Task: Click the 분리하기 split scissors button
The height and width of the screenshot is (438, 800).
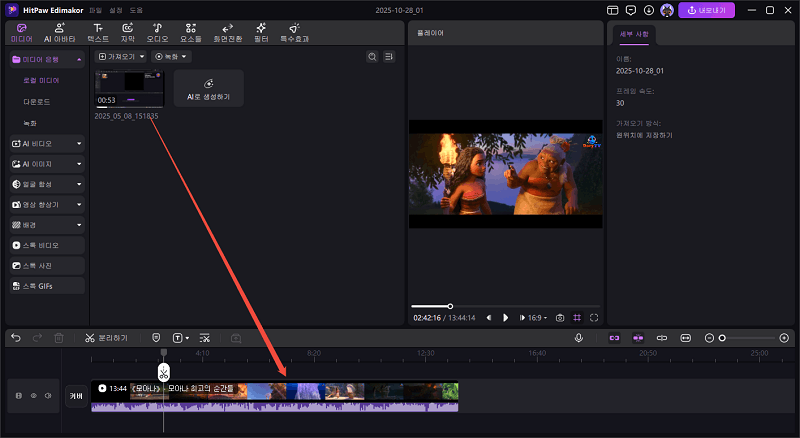Action: [106, 338]
